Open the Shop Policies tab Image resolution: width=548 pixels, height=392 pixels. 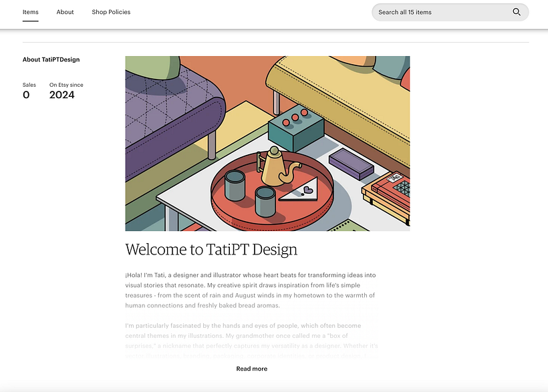pos(111,11)
